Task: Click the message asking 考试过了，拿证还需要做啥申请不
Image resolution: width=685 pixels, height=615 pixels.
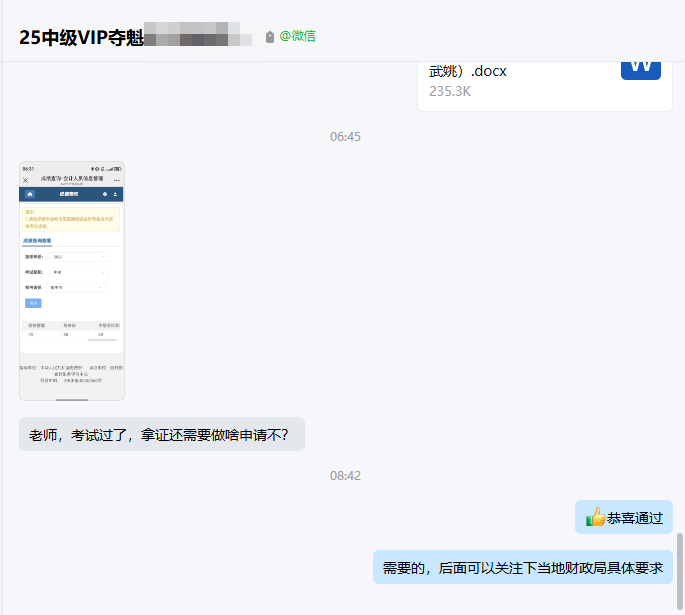Action: 161,434
